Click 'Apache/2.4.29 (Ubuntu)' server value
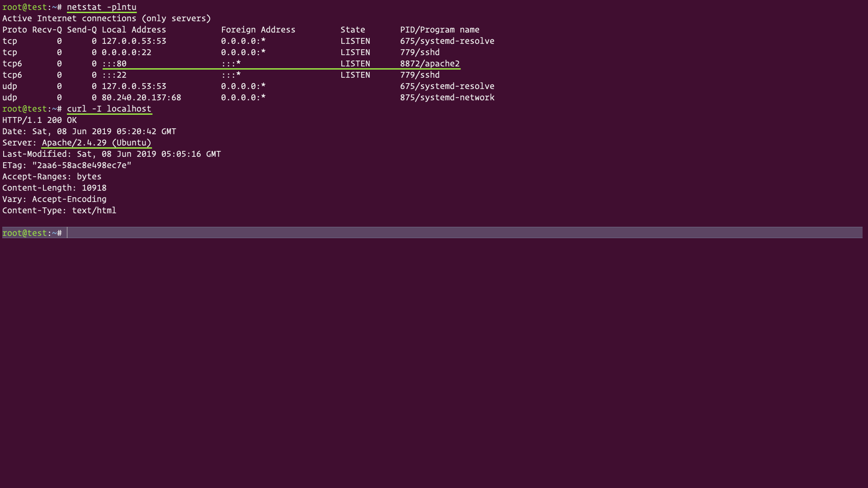868x488 pixels. click(x=97, y=143)
